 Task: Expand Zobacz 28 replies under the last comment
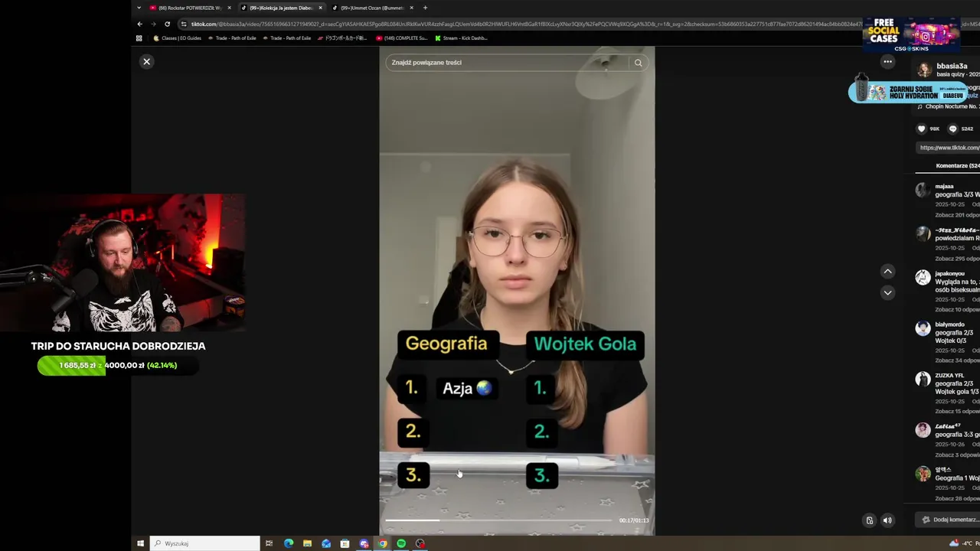(956, 498)
